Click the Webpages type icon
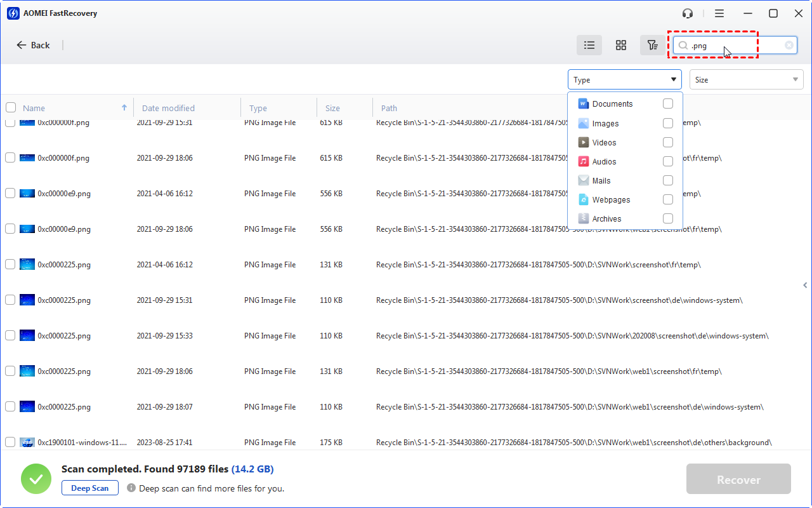812x508 pixels. (583, 199)
